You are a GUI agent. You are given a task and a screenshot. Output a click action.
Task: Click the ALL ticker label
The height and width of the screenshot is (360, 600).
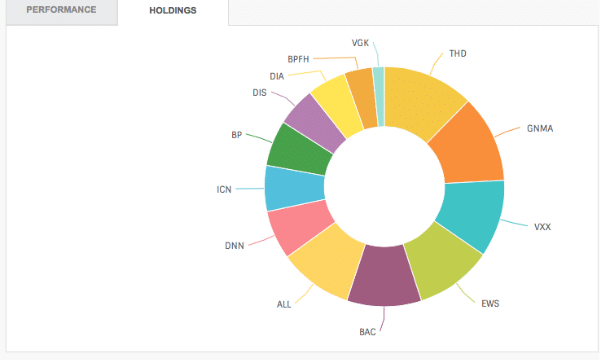coord(284,304)
